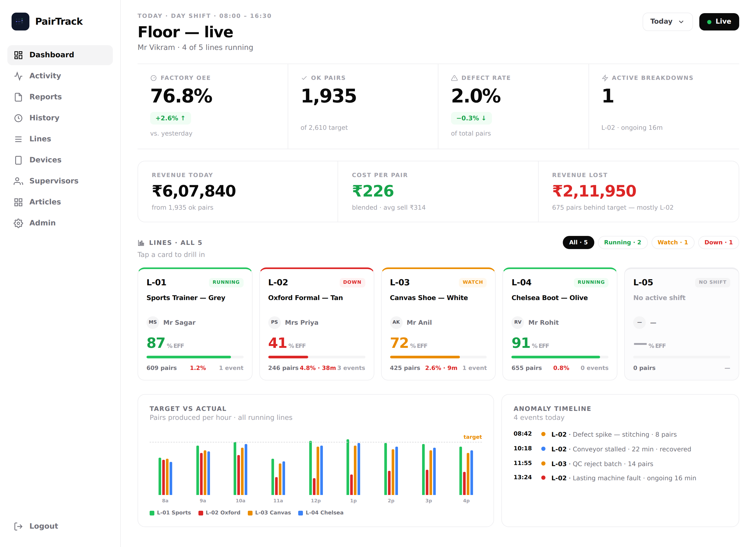Click the Articles grid icon
Image resolution: width=756 pixels, height=547 pixels.
pyautogui.click(x=18, y=202)
